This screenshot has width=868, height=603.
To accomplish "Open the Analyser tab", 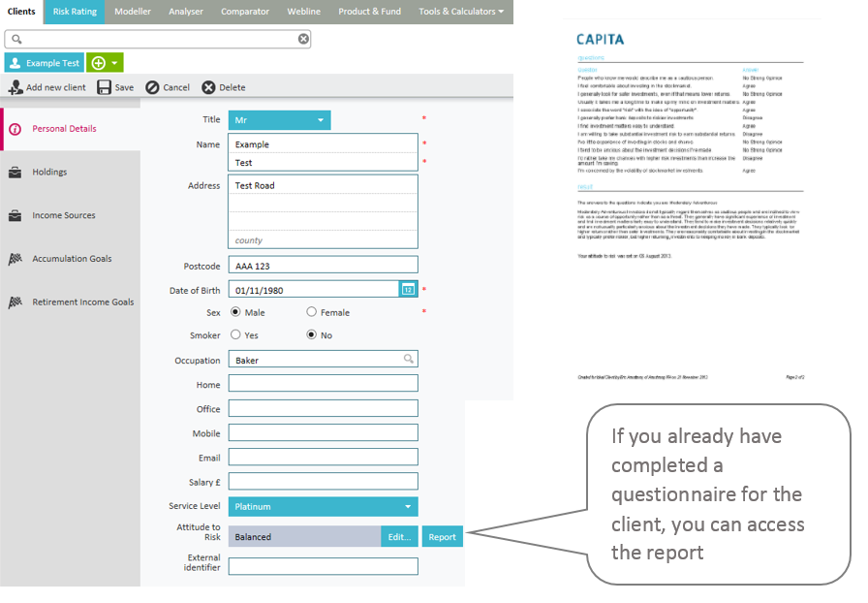I will point(186,12).
